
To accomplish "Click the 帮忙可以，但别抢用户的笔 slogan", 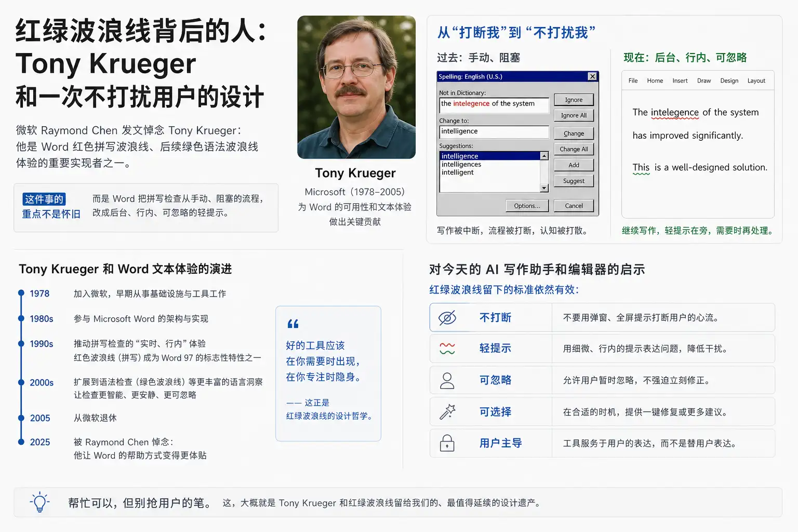I will pyautogui.click(x=140, y=503).
